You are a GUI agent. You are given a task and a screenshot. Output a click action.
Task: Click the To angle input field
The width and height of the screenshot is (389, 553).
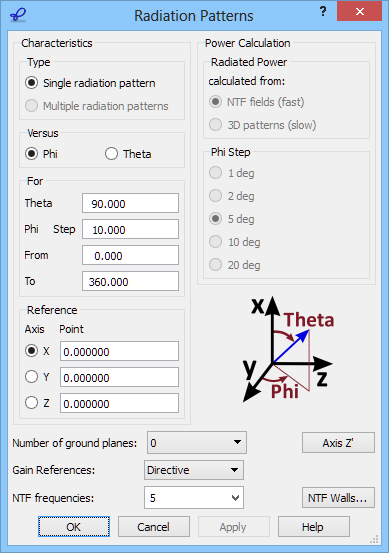tap(130, 281)
